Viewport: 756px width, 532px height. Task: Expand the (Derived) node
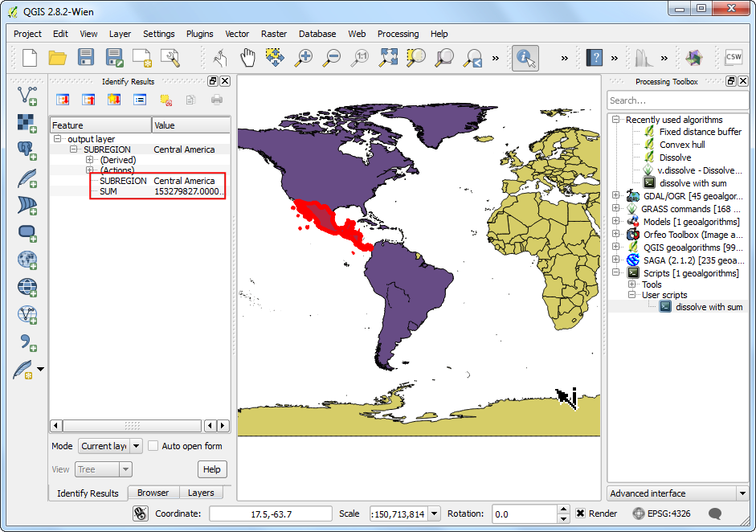click(90, 160)
